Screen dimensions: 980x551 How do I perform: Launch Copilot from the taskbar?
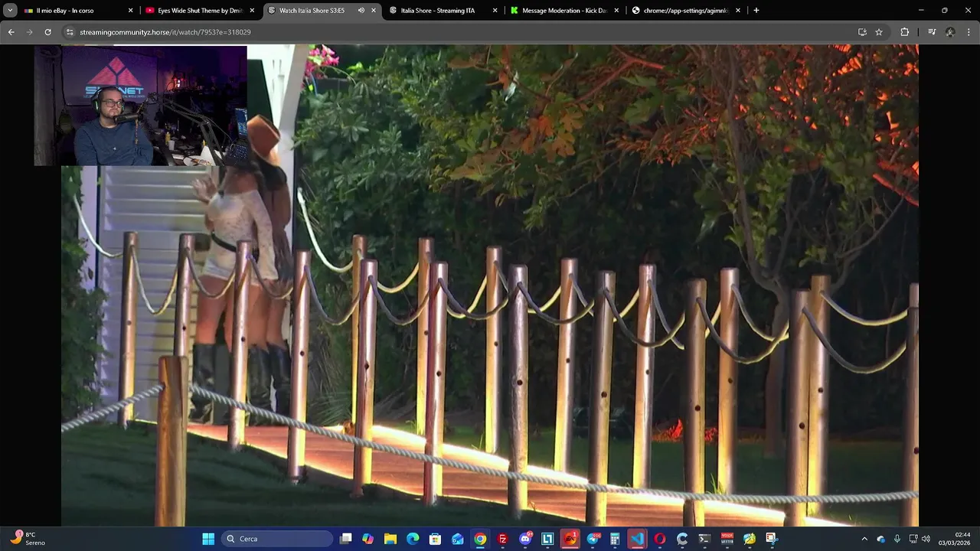click(x=368, y=539)
